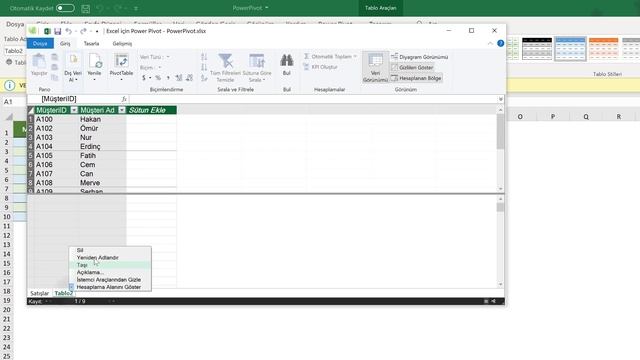Click the Sütun Ekle column header
640x360 pixels.
tap(151, 110)
